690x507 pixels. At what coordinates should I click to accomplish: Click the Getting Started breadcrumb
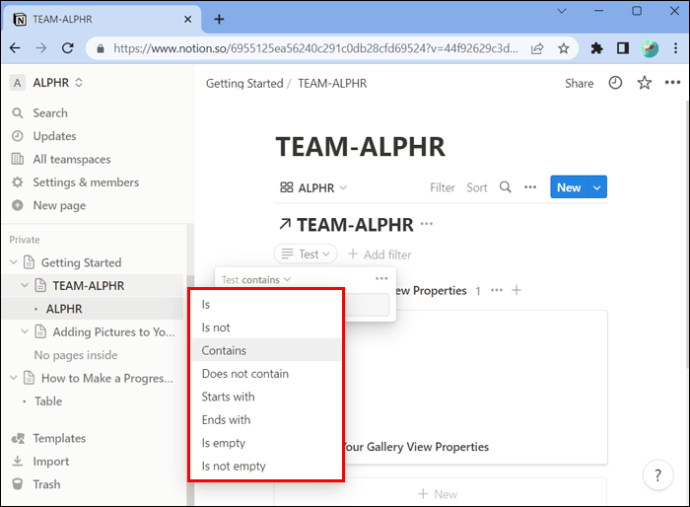click(x=244, y=83)
